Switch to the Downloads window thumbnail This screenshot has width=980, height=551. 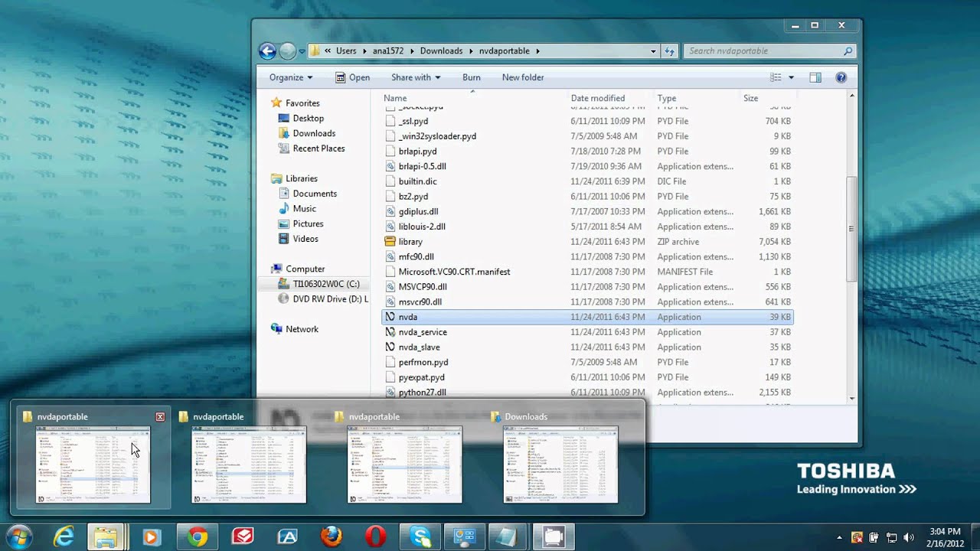[x=560, y=457]
